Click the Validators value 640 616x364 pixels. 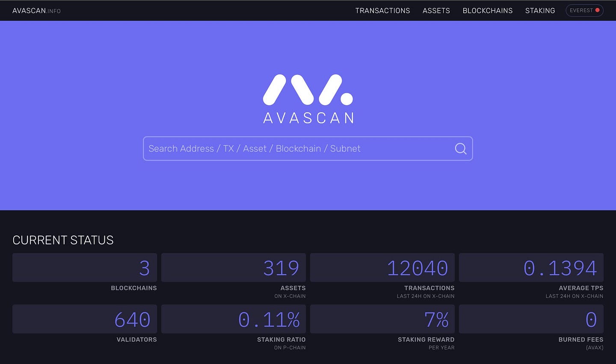point(132,320)
